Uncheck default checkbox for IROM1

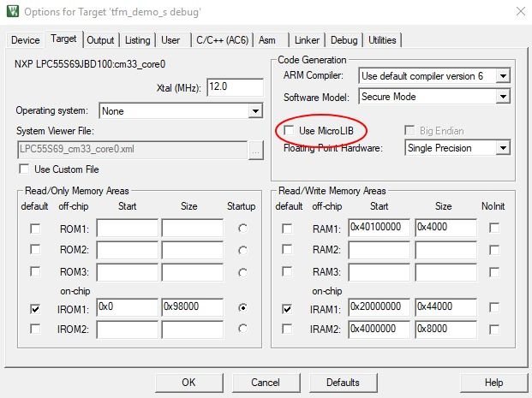pos(35,309)
